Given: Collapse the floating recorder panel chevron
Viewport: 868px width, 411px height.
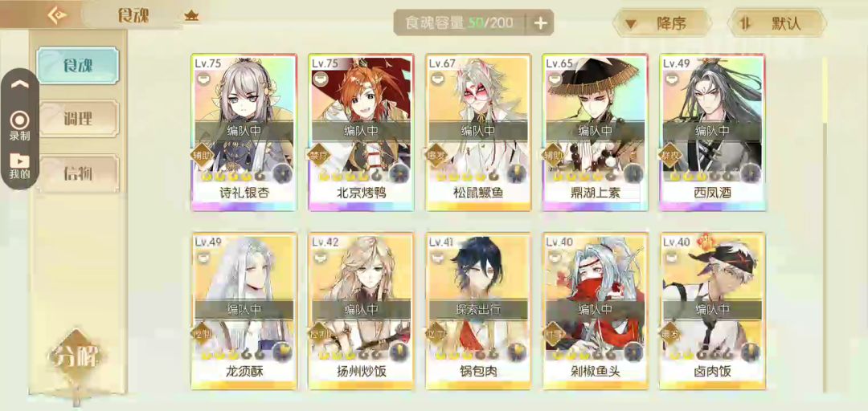Looking at the screenshot, I should 20,84.
